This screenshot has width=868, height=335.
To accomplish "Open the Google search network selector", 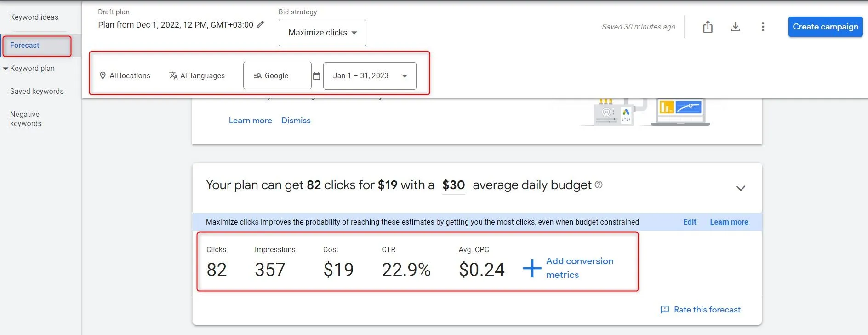I will 277,76.
